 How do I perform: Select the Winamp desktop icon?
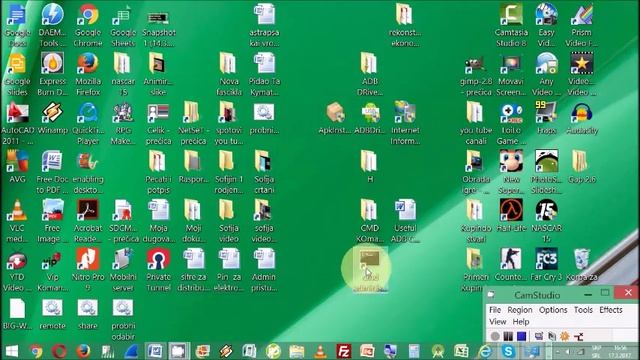pyautogui.click(x=52, y=119)
